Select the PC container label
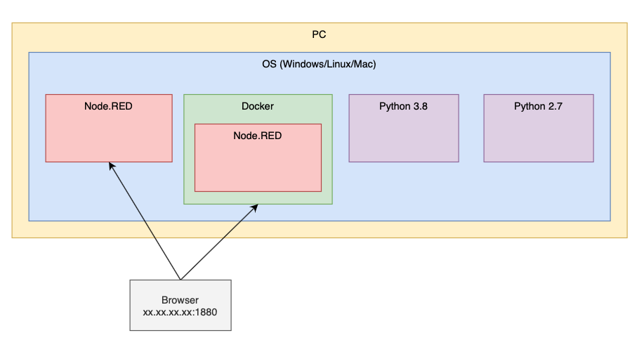This screenshot has width=644, height=345. point(319,34)
